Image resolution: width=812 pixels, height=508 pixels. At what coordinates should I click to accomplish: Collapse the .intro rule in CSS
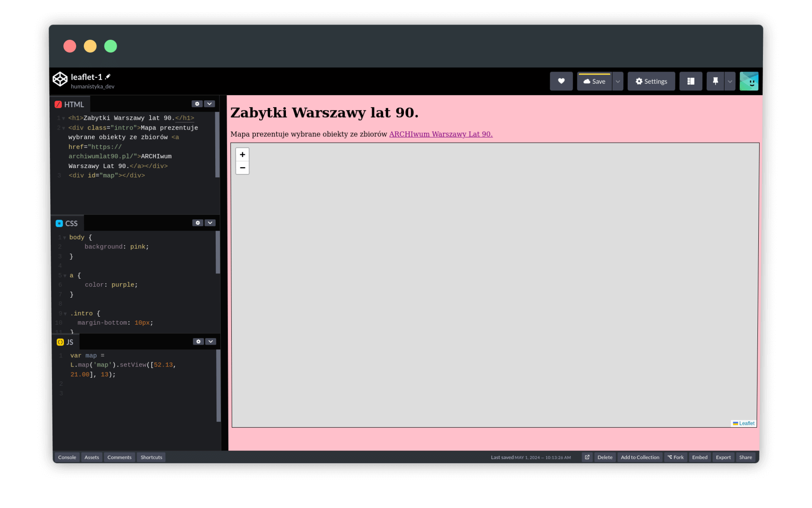(x=65, y=314)
